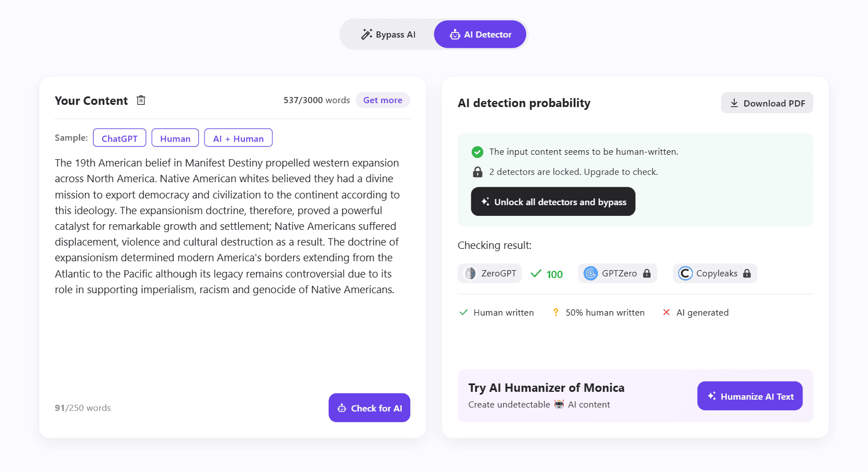Load the AI + Human sample
Viewport: 868px width, 472px height.
[238, 138]
